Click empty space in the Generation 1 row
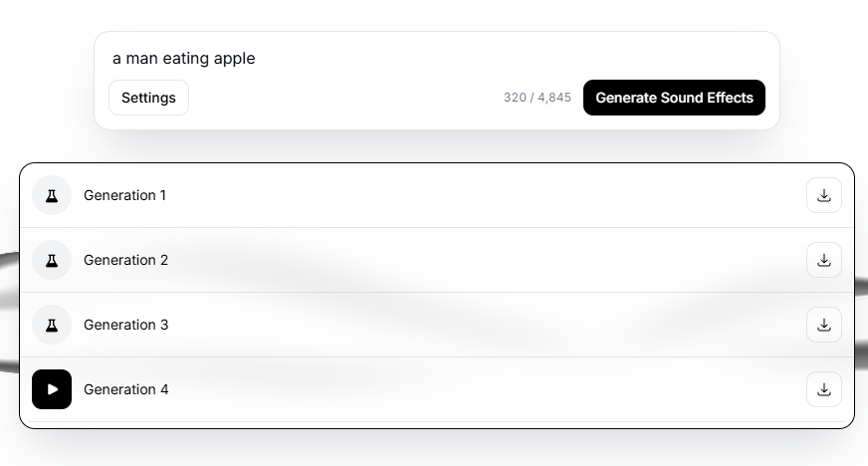This screenshot has height=466, width=868. [x=478, y=195]
